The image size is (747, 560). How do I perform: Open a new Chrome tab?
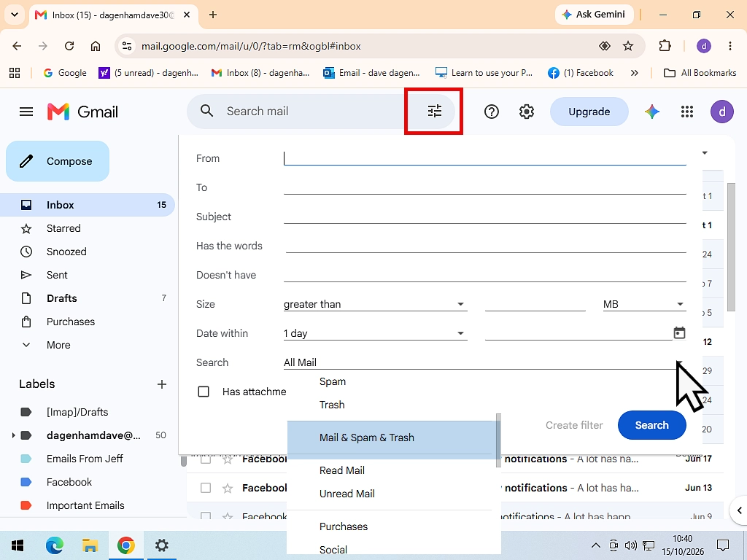point(213,15)
